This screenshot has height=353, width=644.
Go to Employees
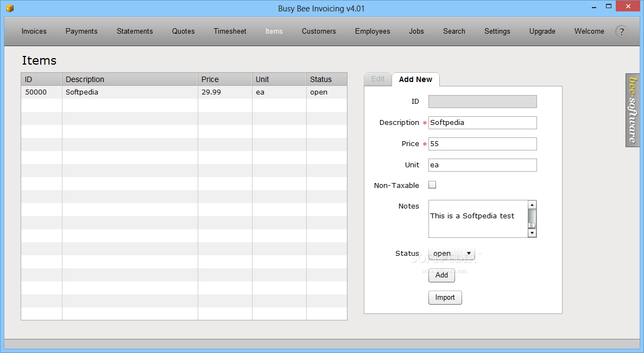coord(372,31)
